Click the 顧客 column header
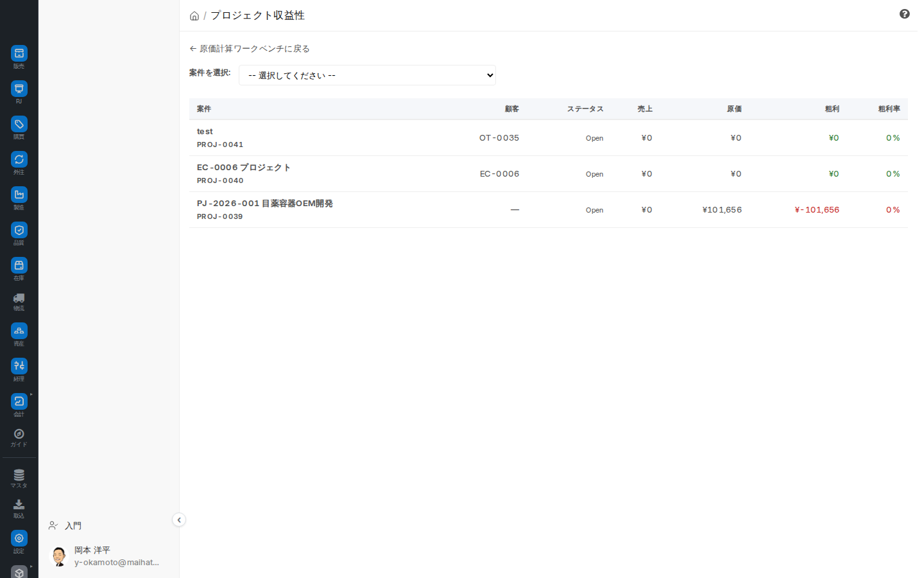This screenshot has height=578, width=924. click(x=511, y=109)
